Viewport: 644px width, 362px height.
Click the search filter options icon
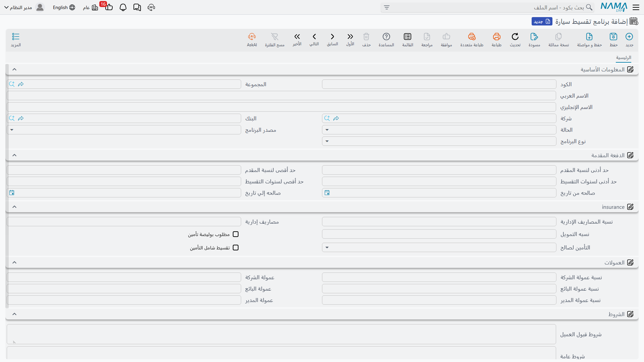point(387,7)
